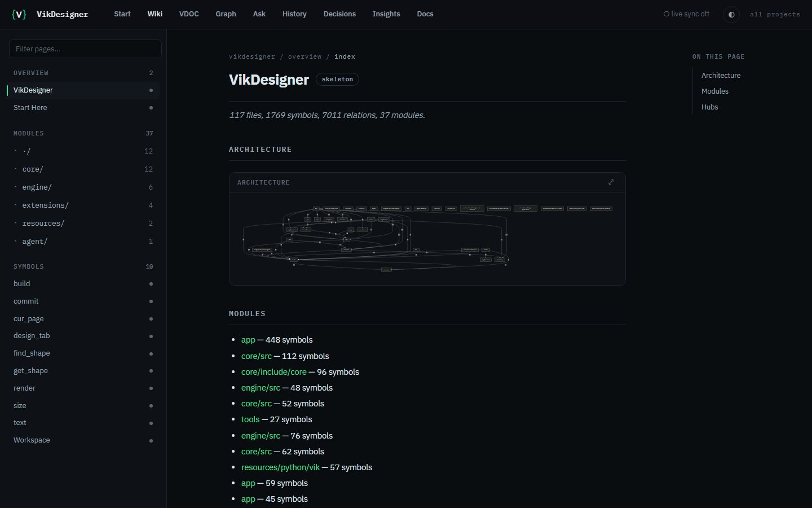
Task: Open the resources/python/vik module link
Action: 280,467
